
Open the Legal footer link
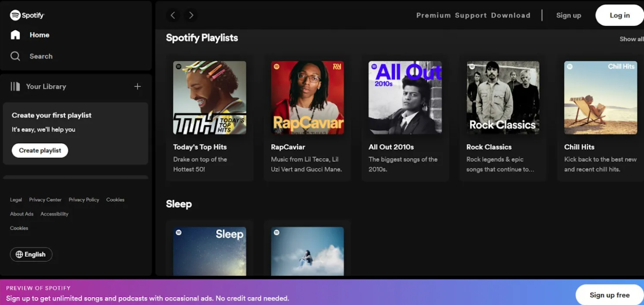pyautogui.click(x=16, y=200)
